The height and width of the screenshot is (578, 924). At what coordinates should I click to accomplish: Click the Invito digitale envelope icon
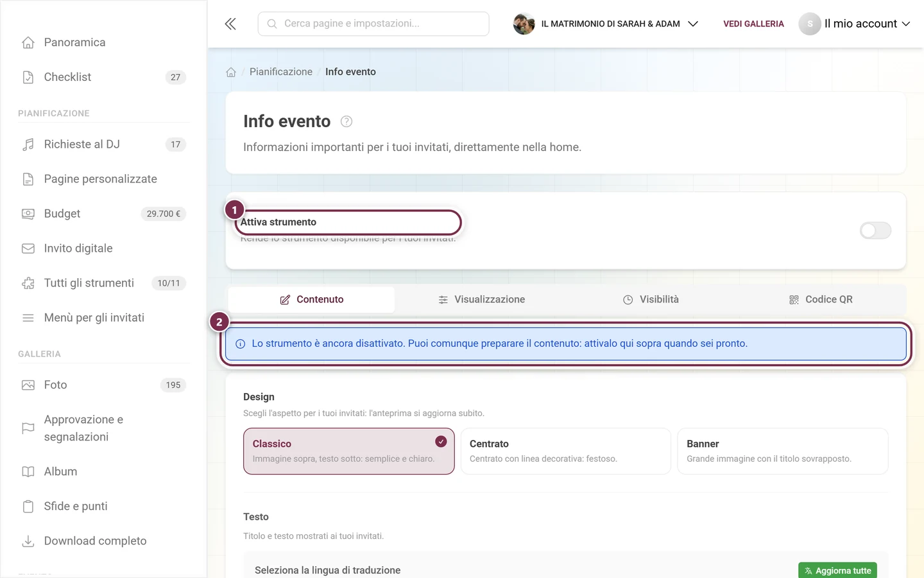28,249
